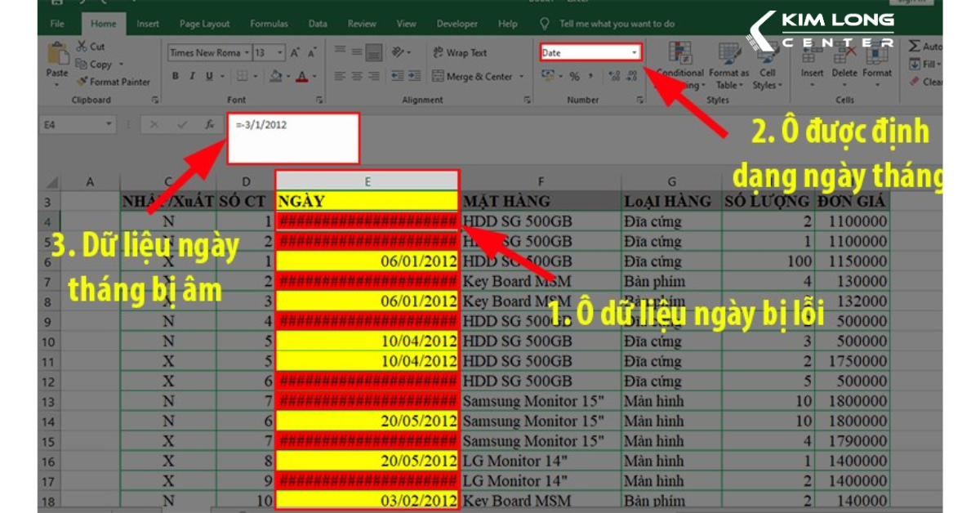Click the Tell me what you want search box

point(629,24)
